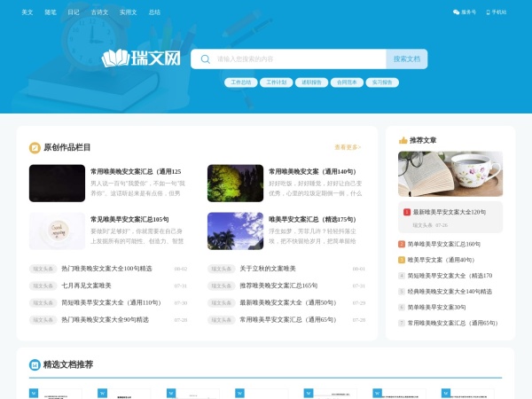532x399 pixels.
Task: Select the 工作总结 quick tag
Action: (241, 82)
